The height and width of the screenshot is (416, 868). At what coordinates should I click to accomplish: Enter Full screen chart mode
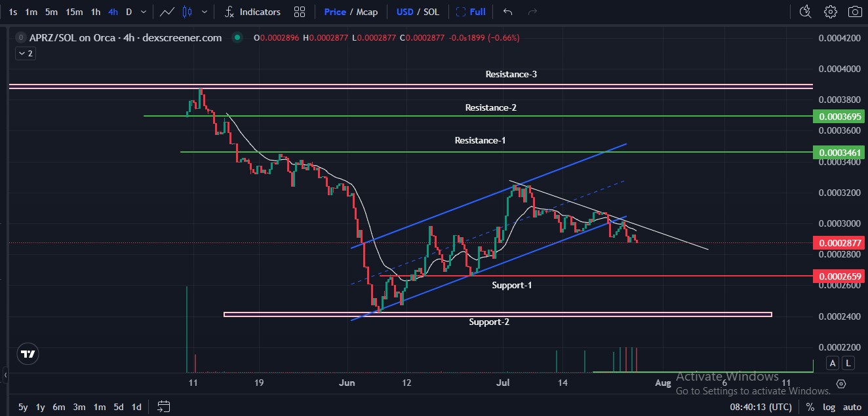tap(471, 12)
